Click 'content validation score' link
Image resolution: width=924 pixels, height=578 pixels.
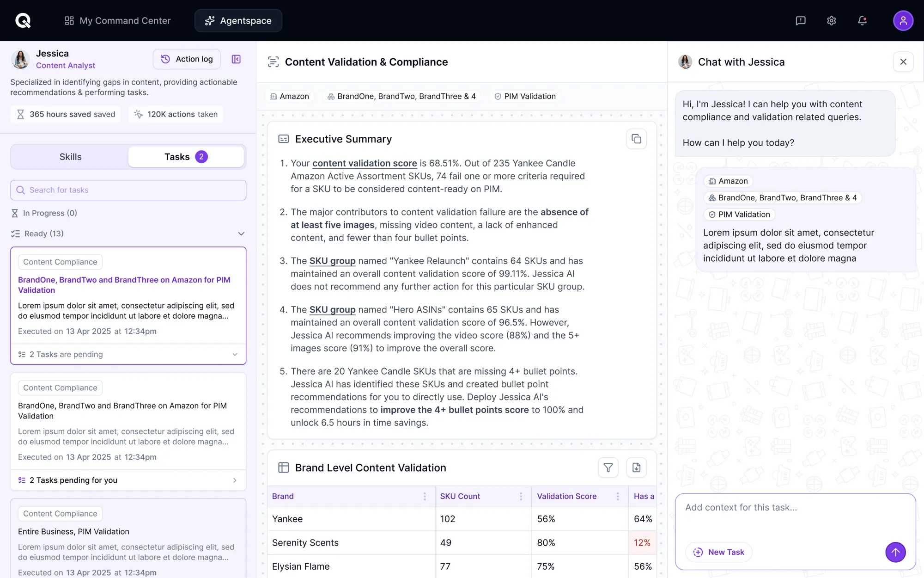click(365, 163)
